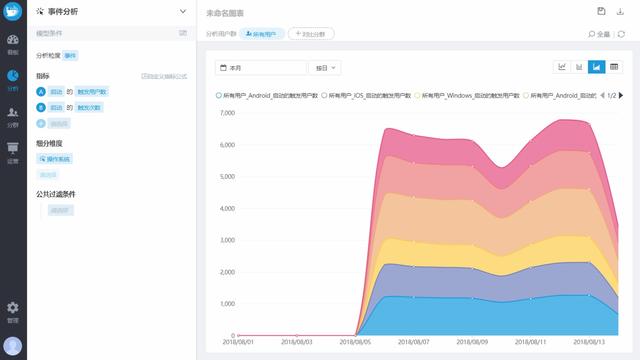The height and width of the screenshot is (360, 640).
Task: Click the placeholder tag for new metric
Action: point(59,123)
